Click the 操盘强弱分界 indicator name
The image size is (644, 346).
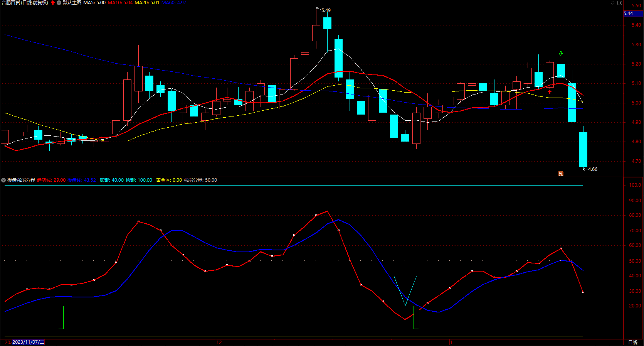(21, 180)
